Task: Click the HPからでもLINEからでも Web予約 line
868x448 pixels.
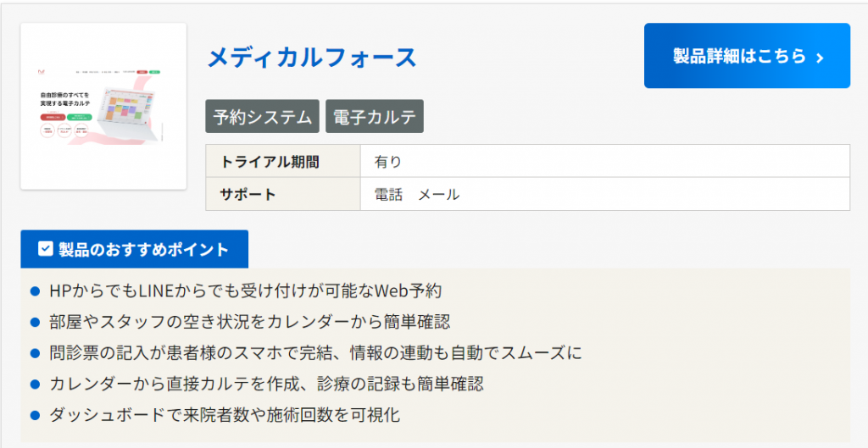Action: [x=246, y=291]
